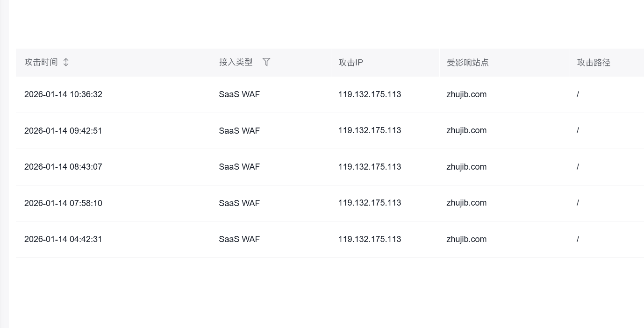Click attack IP in the 10:36:32 row

tap(370, 94)
